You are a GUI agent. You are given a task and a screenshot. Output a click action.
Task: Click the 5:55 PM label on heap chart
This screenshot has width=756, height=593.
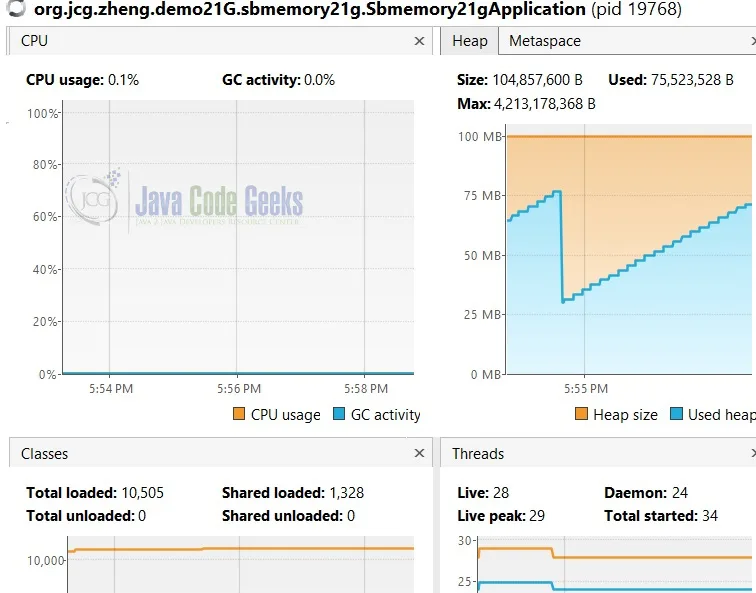[586, 389]
